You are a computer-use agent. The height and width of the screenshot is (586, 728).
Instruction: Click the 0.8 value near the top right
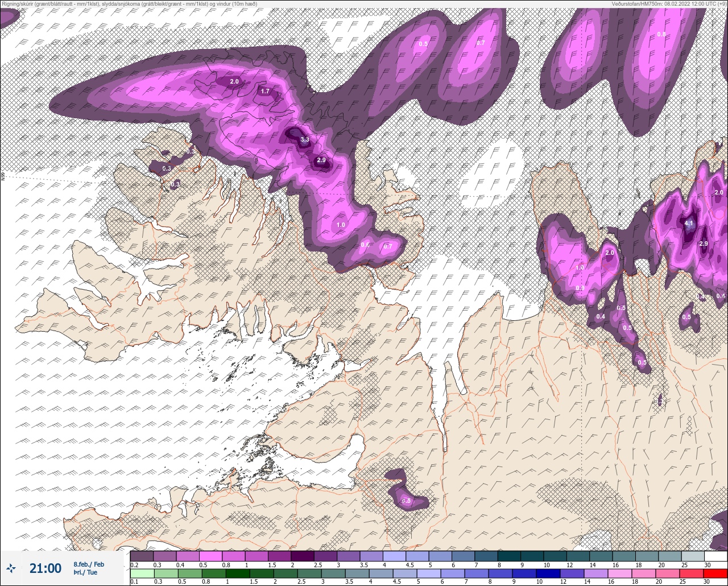(661, 34)
